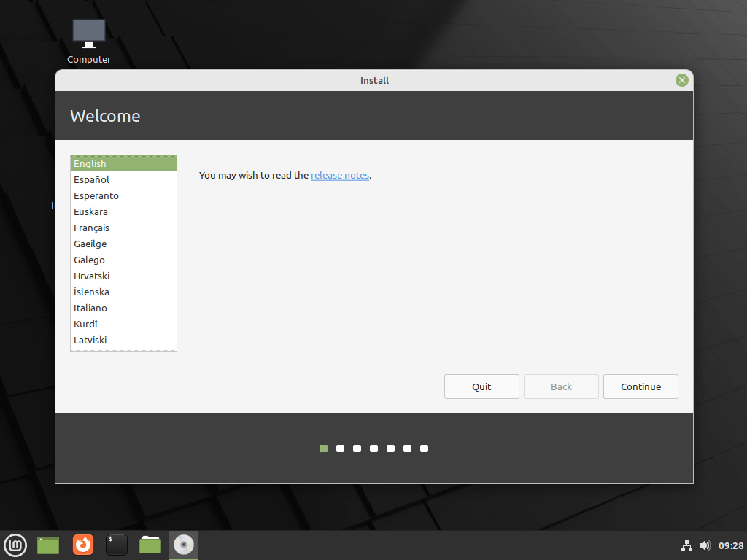
Task: Select Español in the language list
Action: pyautogui.click(x=91, y=180)
